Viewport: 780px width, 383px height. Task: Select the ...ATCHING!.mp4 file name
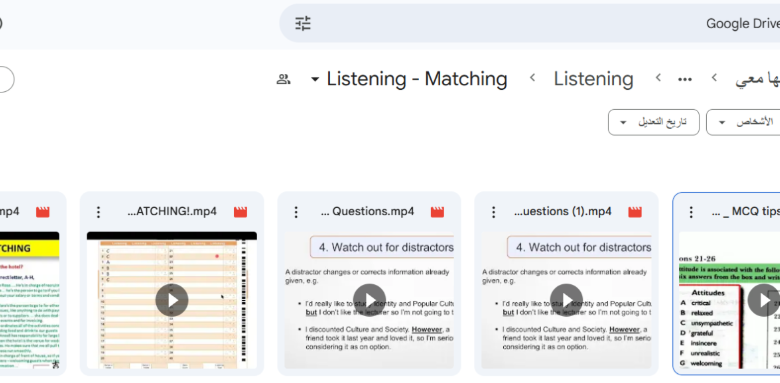(x=172, y=211)
